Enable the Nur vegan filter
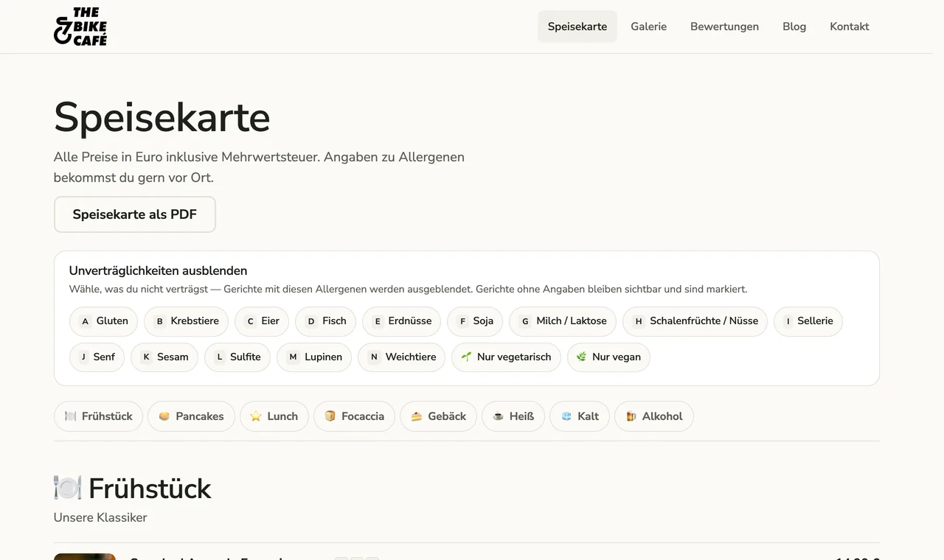 tap(608, 357)
